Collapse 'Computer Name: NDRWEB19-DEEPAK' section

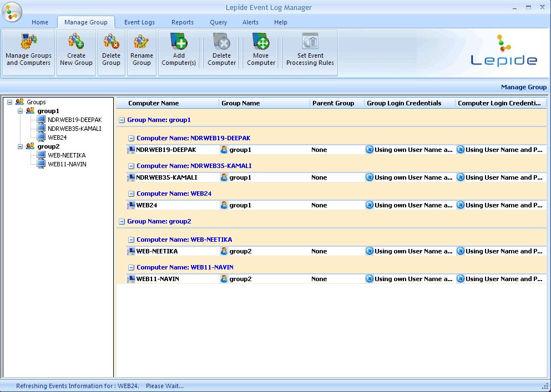[x=131, y=139]
